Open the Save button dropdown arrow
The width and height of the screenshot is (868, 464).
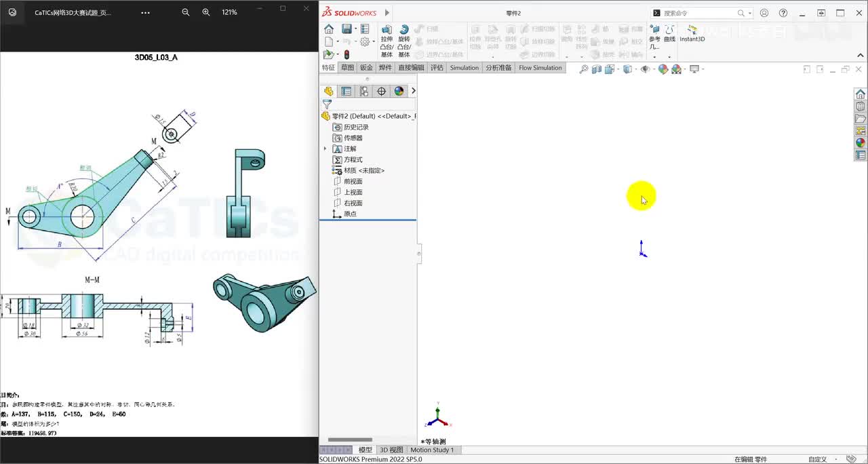(x=355, y=29)
